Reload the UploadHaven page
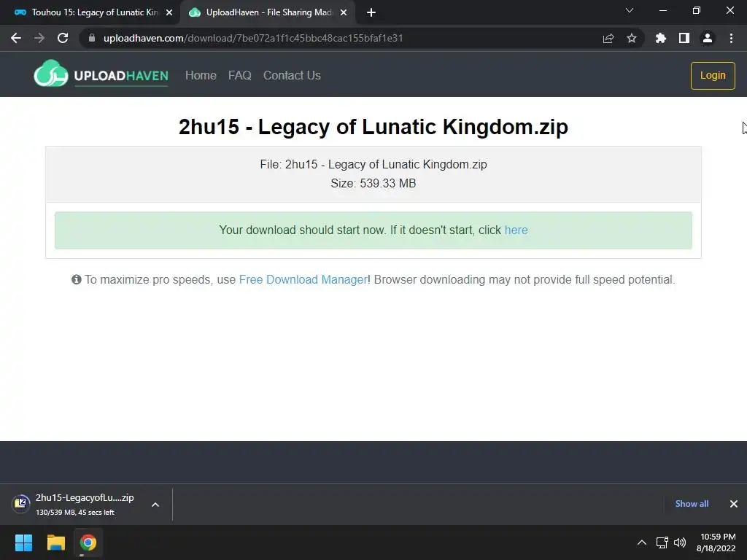 [x=63, y=38]
